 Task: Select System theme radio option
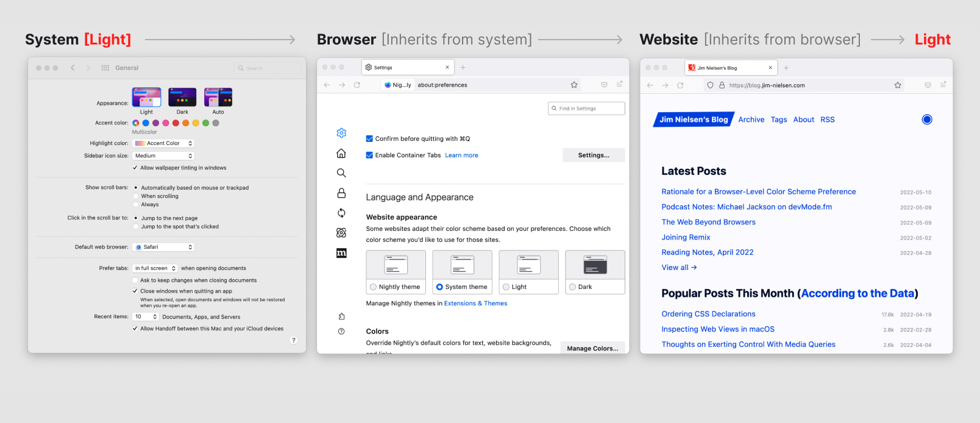[x=439, y=287]
